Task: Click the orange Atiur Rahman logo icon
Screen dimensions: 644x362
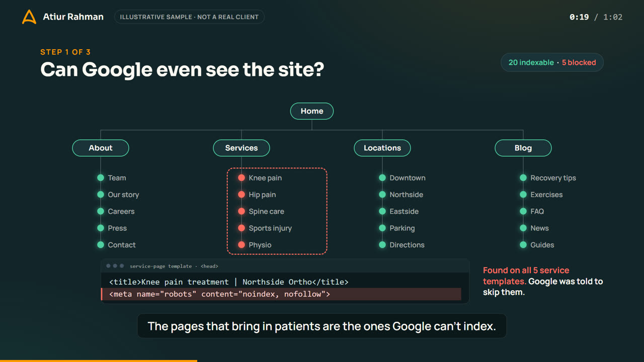Action: 29,17
